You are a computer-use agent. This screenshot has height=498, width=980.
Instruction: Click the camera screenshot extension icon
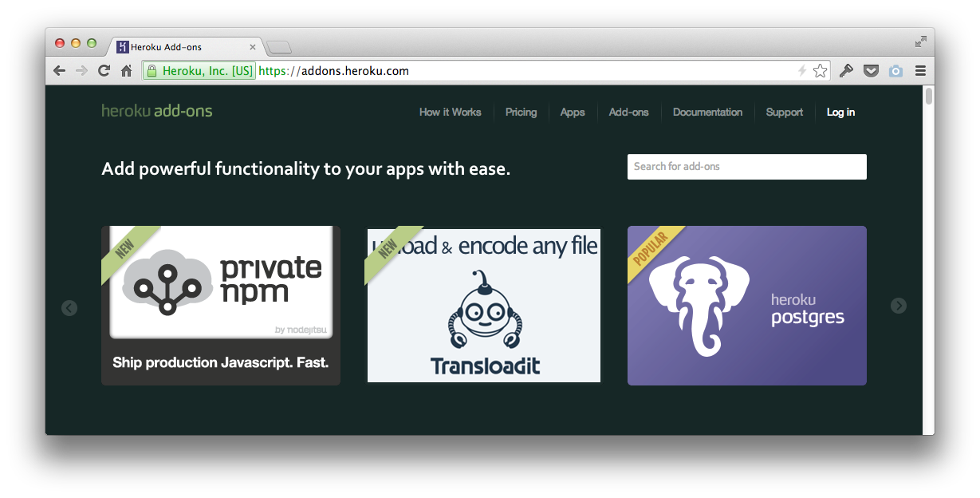[x=895, y=71]
